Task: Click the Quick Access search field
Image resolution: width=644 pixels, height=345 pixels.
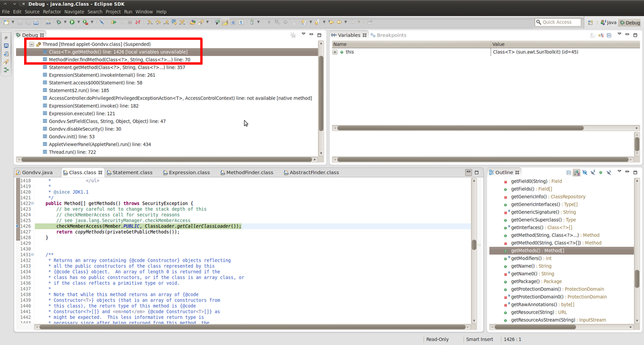Action: [x=558, y=22]
